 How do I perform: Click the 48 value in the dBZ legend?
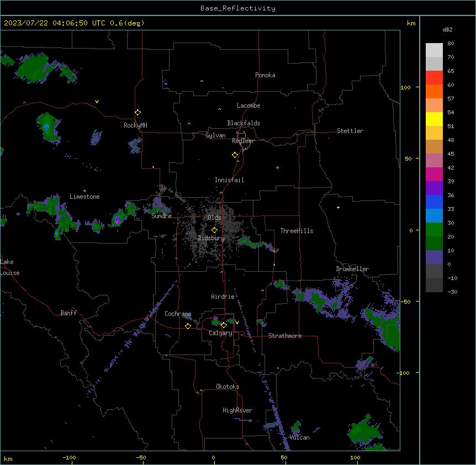pyautogui.click(x=451, y=140)
